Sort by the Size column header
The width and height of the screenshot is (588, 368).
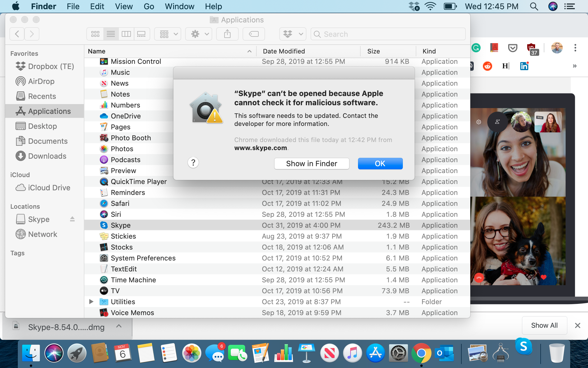(x=388, y=51)
